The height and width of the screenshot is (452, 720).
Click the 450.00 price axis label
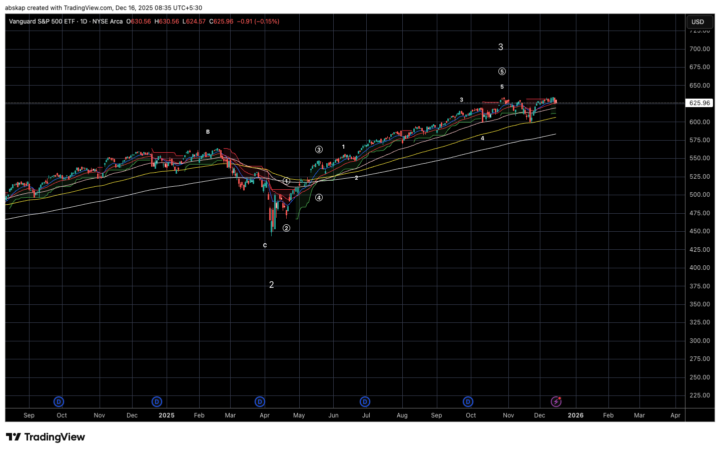[700, 231]
